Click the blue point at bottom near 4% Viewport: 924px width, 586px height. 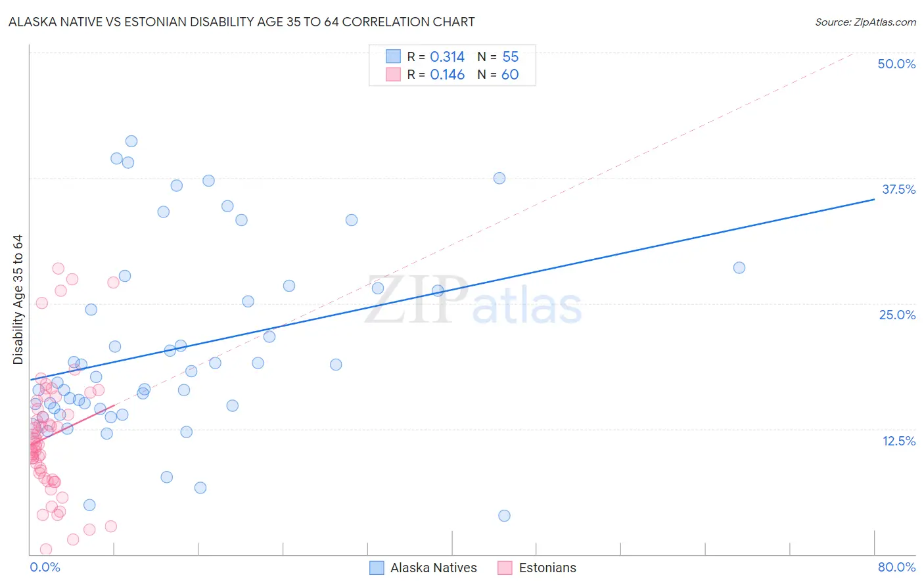click(x=504, y=516)
